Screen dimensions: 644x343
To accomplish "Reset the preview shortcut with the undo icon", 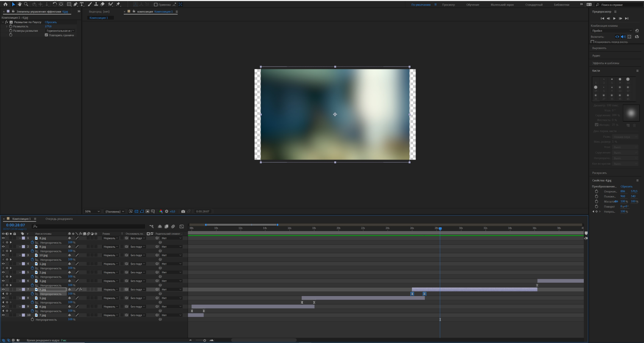I will pos(637,30).
